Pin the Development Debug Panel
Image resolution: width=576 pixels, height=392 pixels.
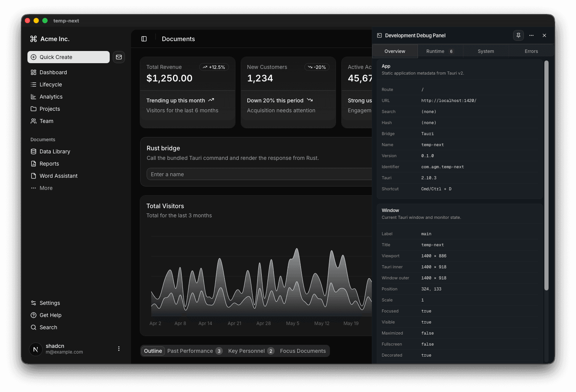[518, 35]
